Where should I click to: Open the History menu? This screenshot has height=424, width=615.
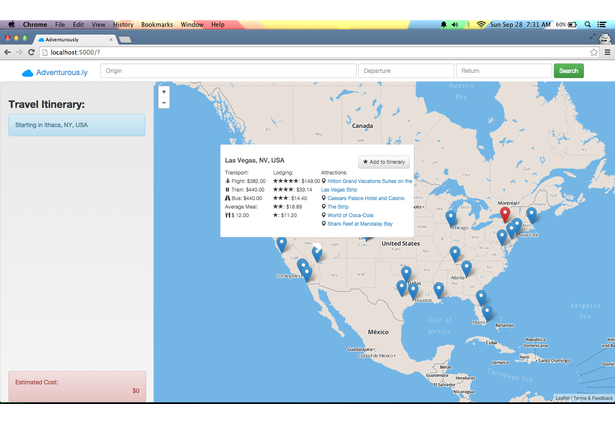pos(123,24)
